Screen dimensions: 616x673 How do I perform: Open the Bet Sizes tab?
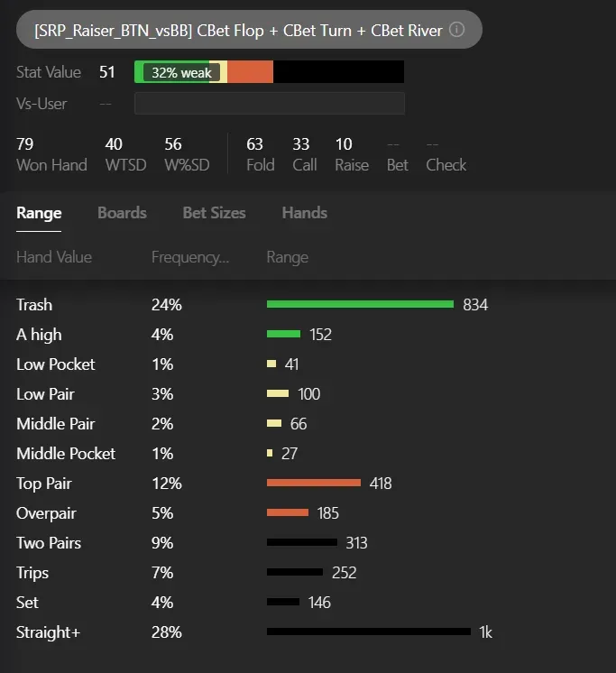(214, 213)
